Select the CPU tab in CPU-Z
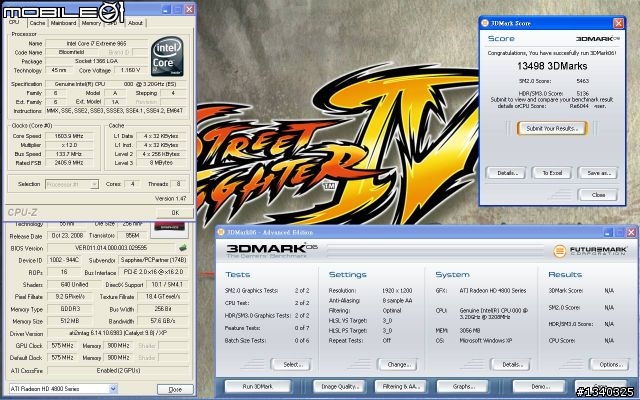 pos(14,22)
